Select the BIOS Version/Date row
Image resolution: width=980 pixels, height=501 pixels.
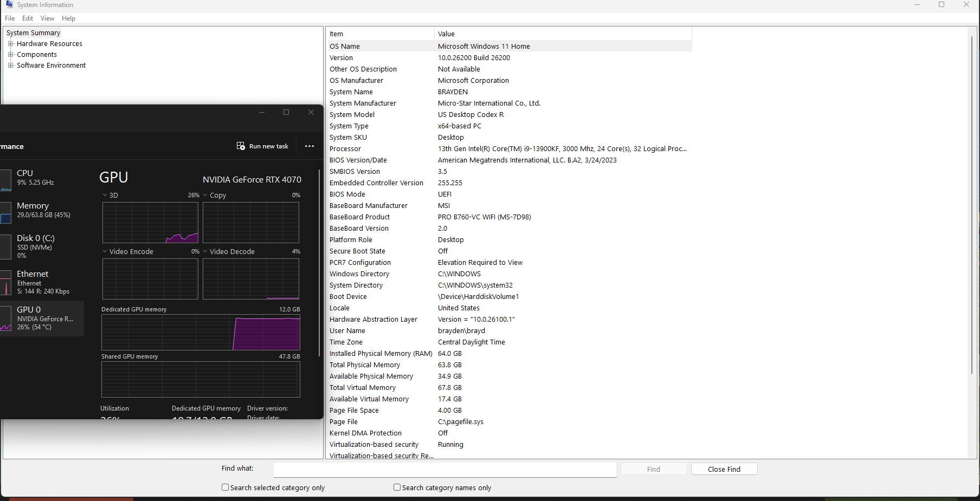(x=509, y=160)
